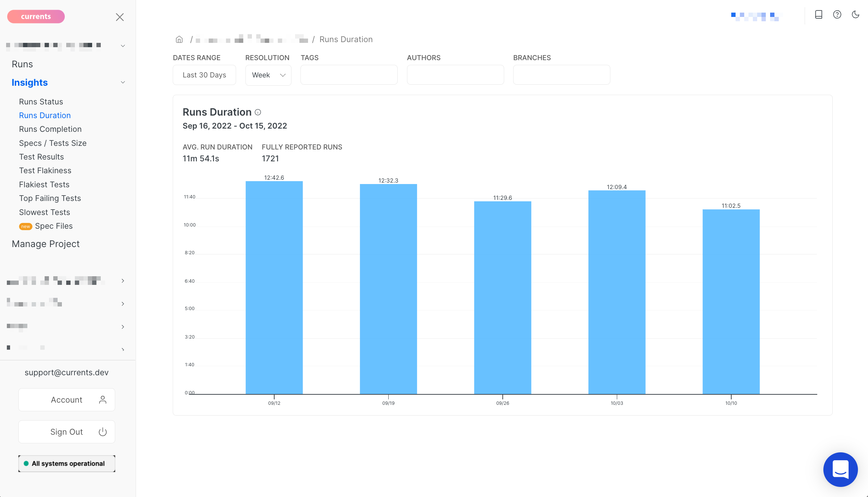Open the Resolution Week dropdown

268,75
